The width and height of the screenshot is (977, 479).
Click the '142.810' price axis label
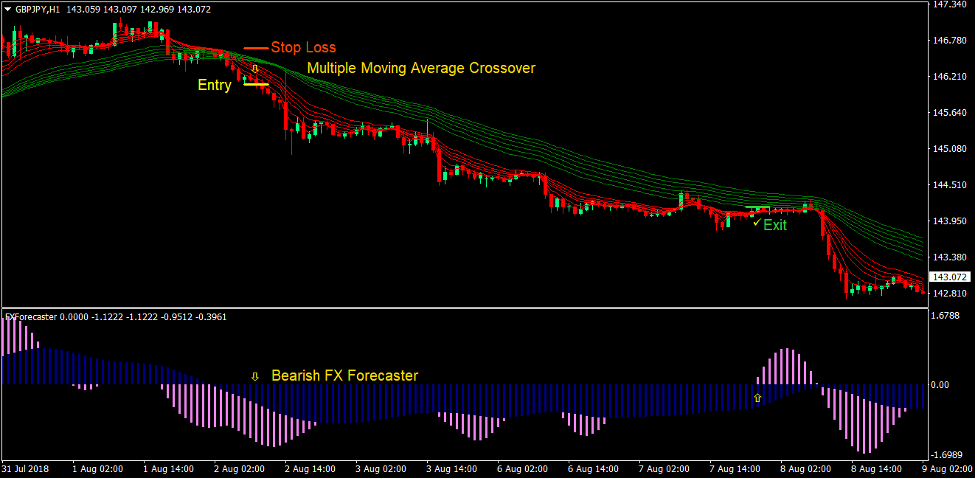point(949,293)
